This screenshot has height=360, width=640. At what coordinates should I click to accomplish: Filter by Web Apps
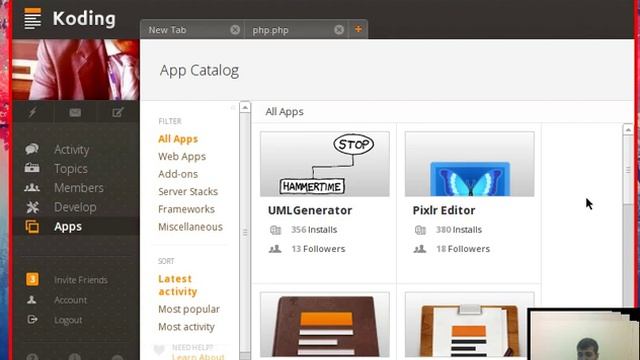pyautogui.click(x=182, y=156)
